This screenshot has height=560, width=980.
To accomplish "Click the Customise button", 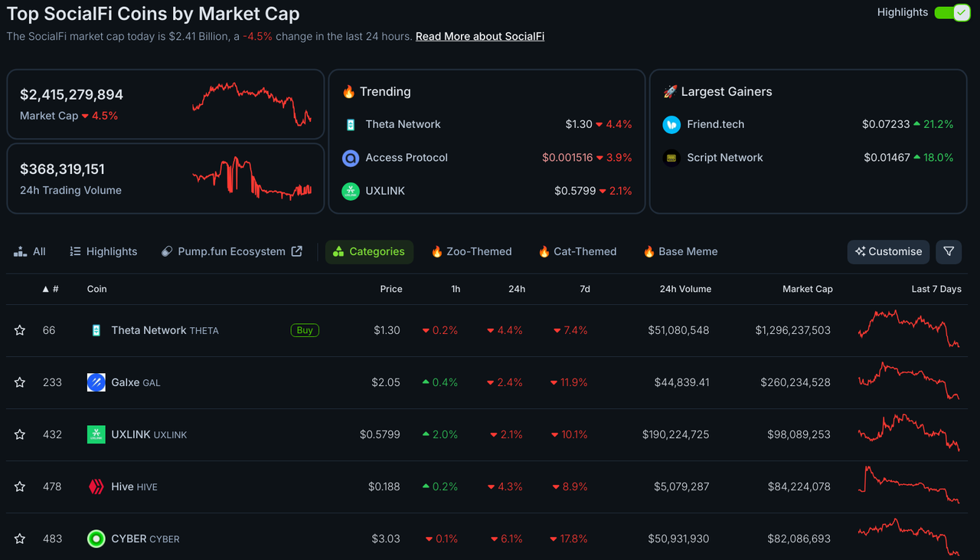I will [888, 251].
